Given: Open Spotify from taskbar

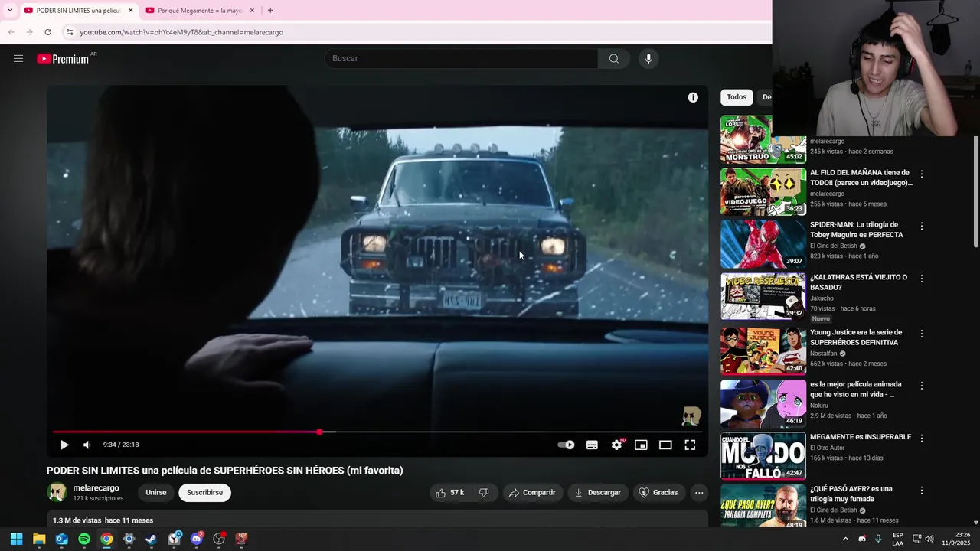Looking at the screenshot, I should pos(84,539).
